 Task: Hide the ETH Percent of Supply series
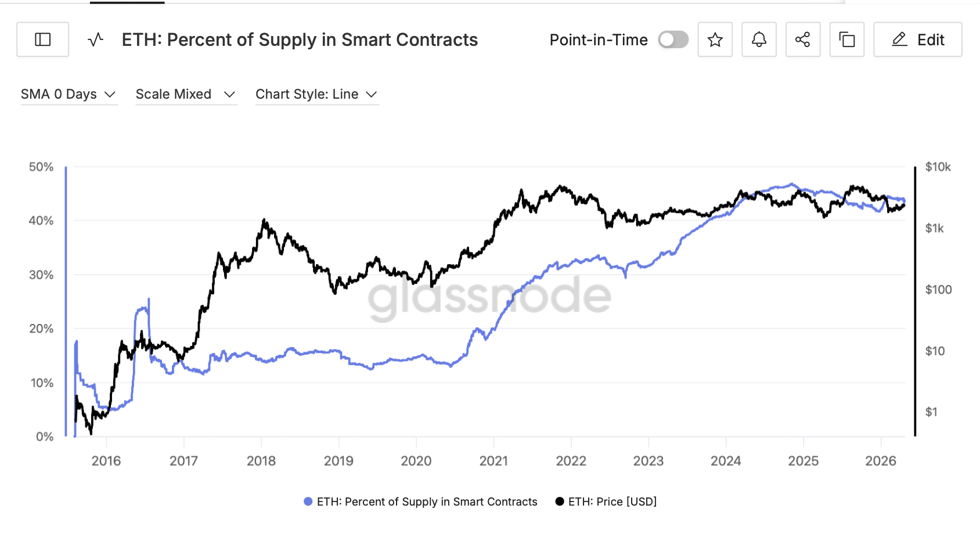coord(427,502)
